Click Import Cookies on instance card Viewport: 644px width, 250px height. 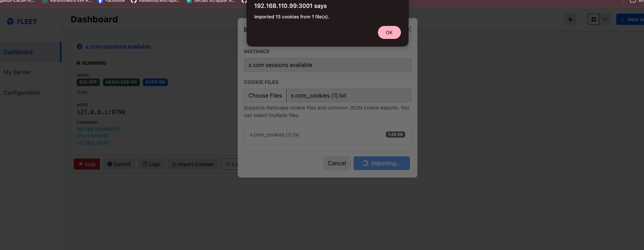point(193,164)
